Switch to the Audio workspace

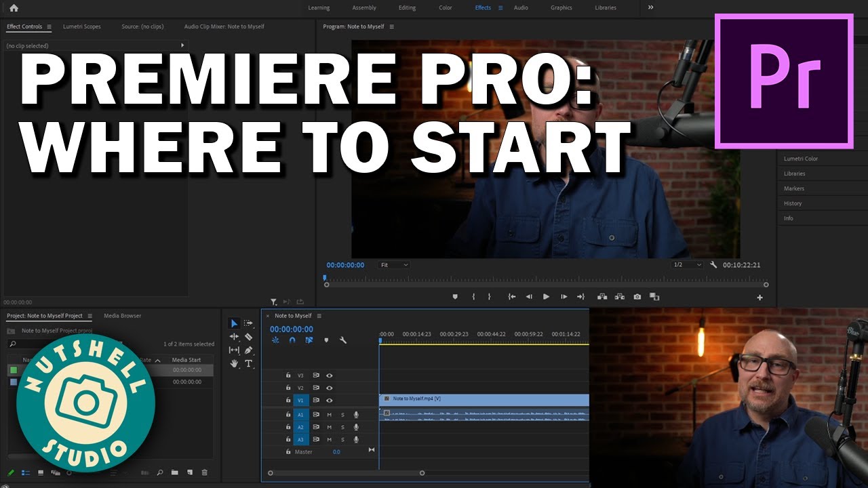[x=521, y=8]
